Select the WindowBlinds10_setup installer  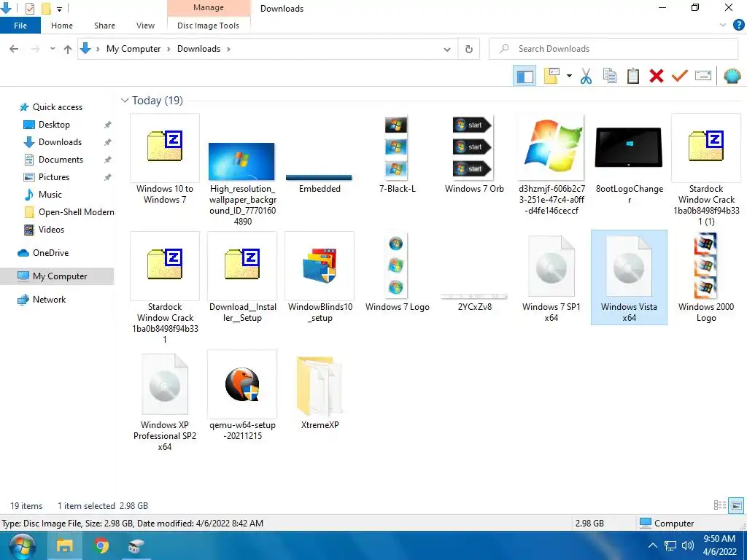click(x=320, y=278)
